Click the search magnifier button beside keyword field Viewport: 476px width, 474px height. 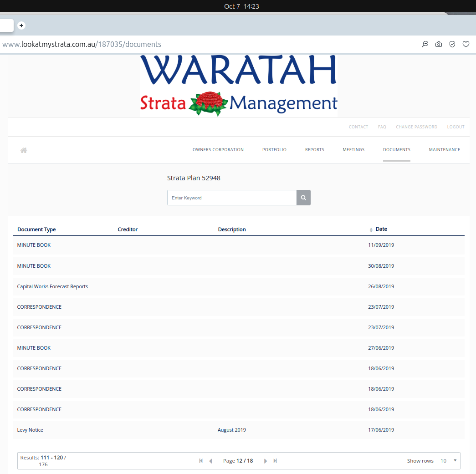(x=303, y=198)
